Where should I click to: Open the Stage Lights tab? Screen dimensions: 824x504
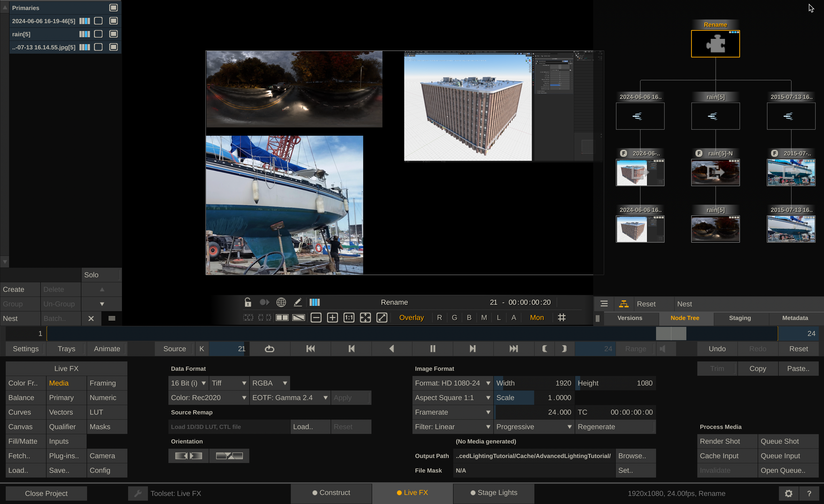click(494, 493)
